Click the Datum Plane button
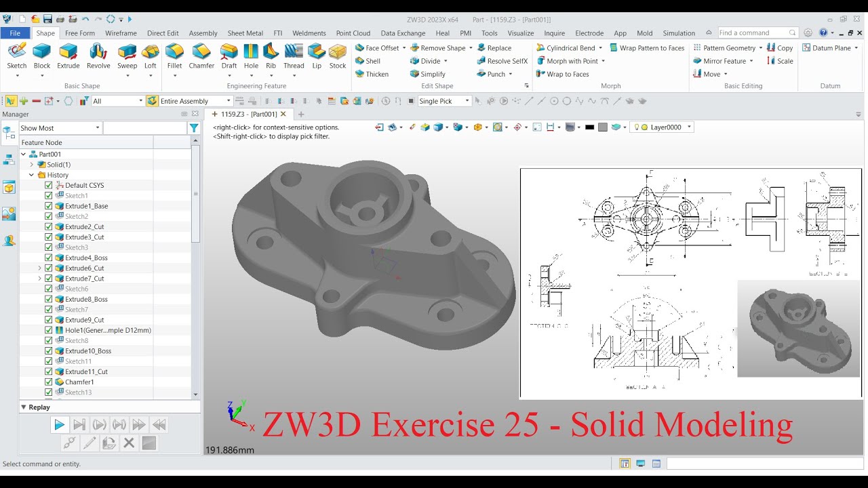The image size is (868, 488). [826, 48]
